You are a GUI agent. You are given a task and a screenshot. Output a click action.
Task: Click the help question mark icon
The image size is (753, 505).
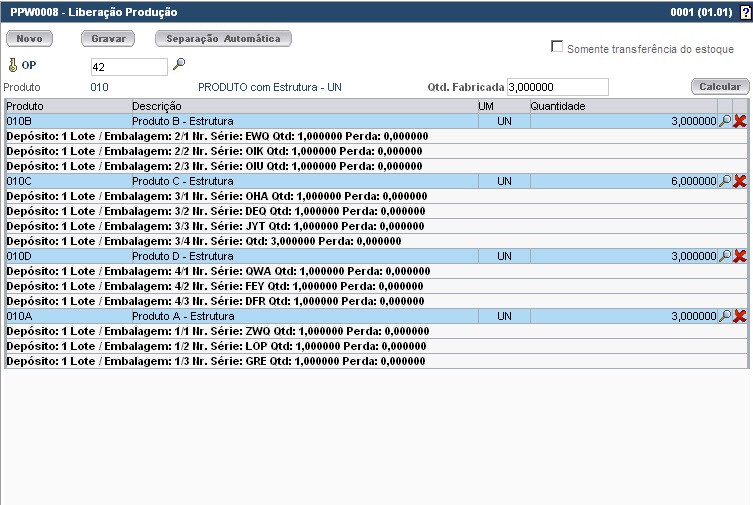(x=744, y=12)
